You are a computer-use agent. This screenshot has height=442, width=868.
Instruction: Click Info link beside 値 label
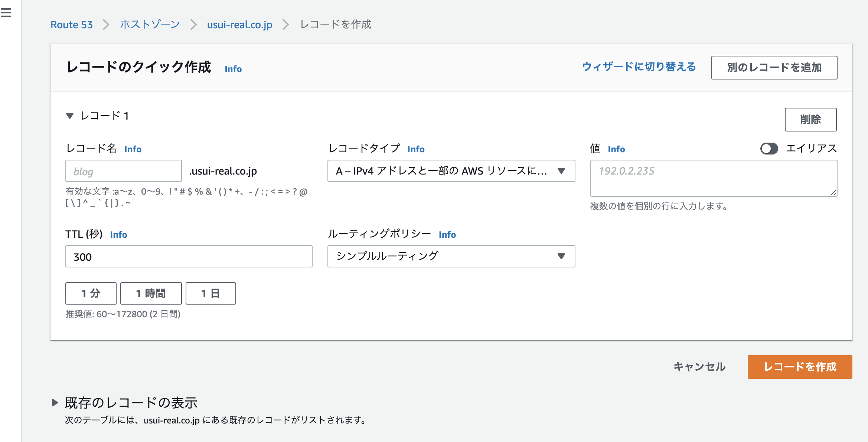click(616, 149)
